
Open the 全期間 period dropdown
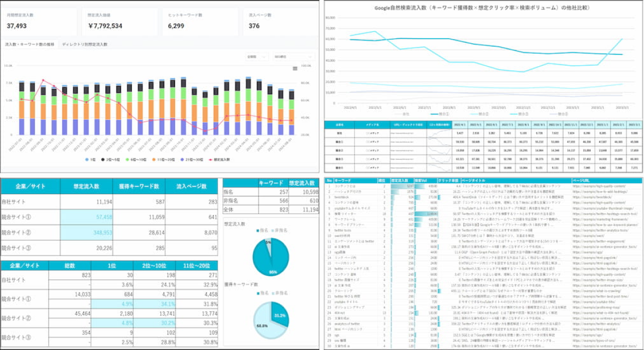tap(257, 56)
